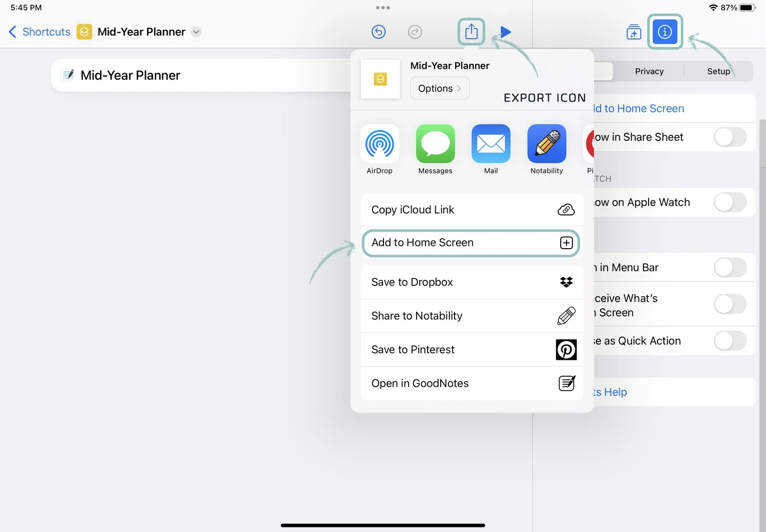Switch to the Privacy tab
Viewport: 766px width, 532px height.
(x=649, y=71)
